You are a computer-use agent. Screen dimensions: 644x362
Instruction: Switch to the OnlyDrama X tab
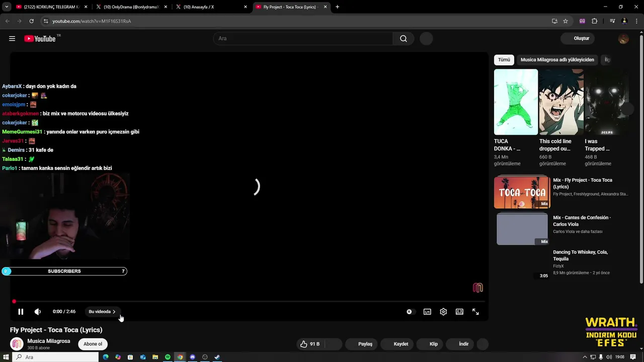point(131,7)
